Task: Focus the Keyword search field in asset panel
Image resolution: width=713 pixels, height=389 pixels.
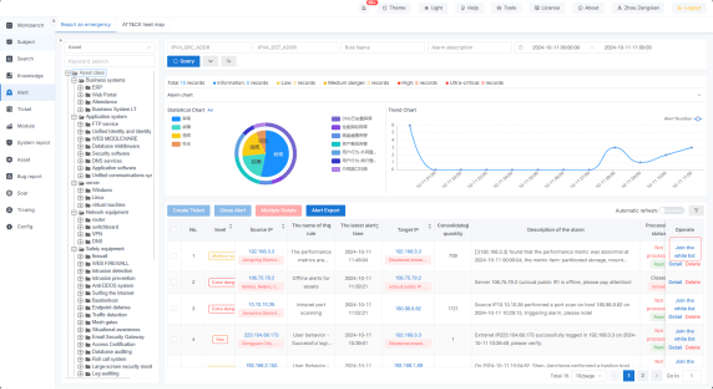Action: pos(110,61)
